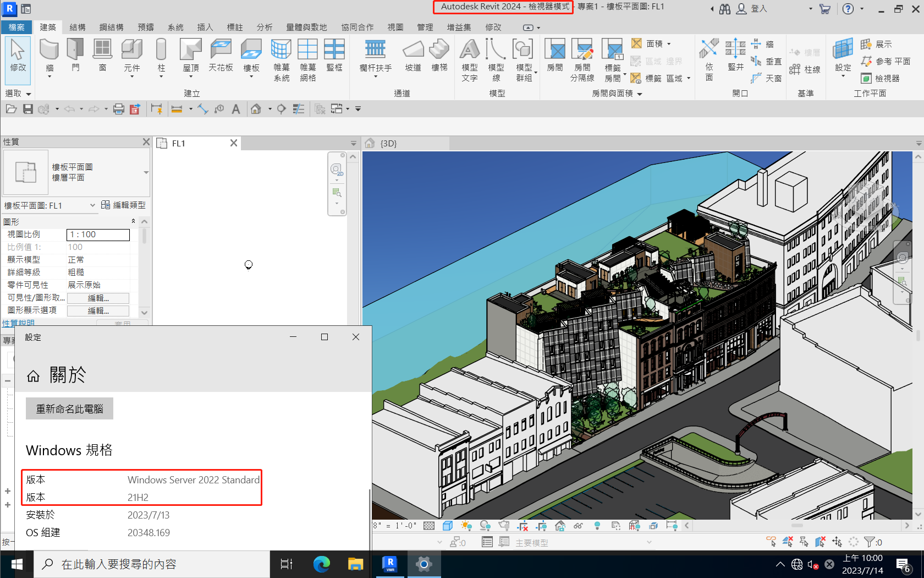Select the 豎框 (Mullion) tool

334,56
